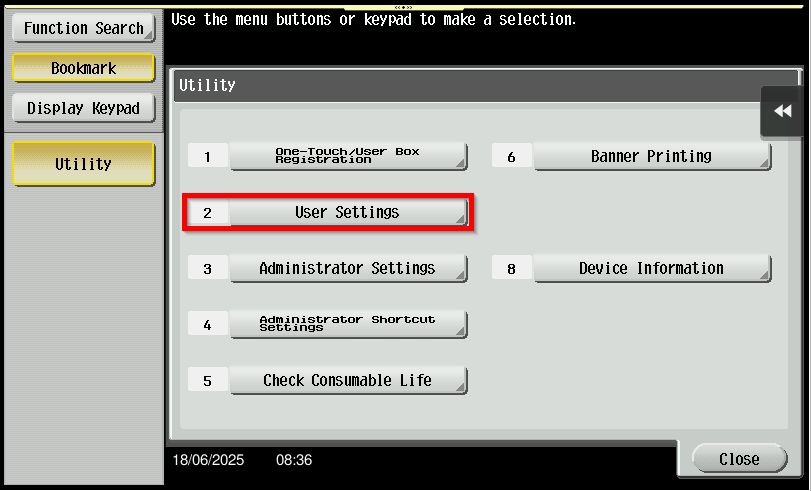This screenshot has width=811, height=491.
Task: Click number 5 label beside Check Consumable Life
Action: click(x=208, y=381)
